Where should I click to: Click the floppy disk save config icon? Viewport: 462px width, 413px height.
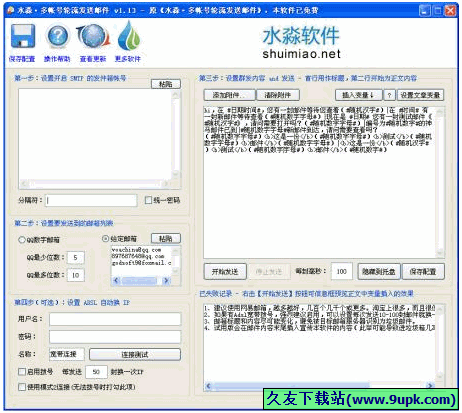click(23, 36)
